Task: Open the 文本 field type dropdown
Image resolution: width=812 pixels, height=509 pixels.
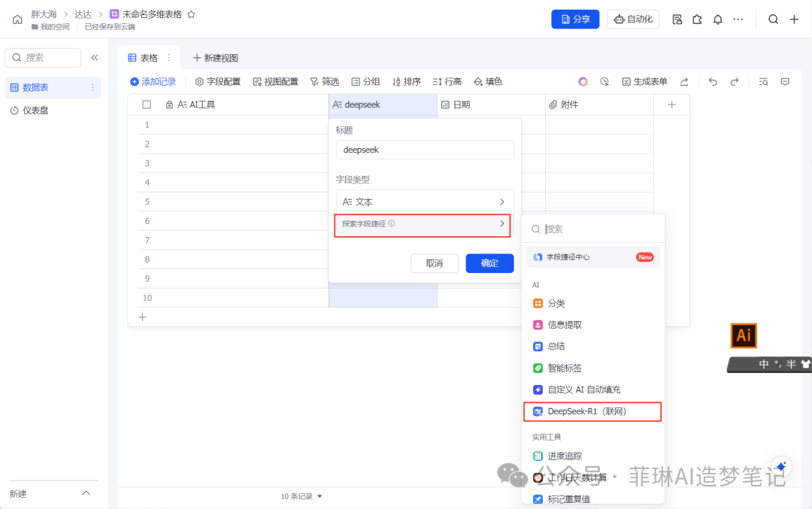Action: pos(425,202)
